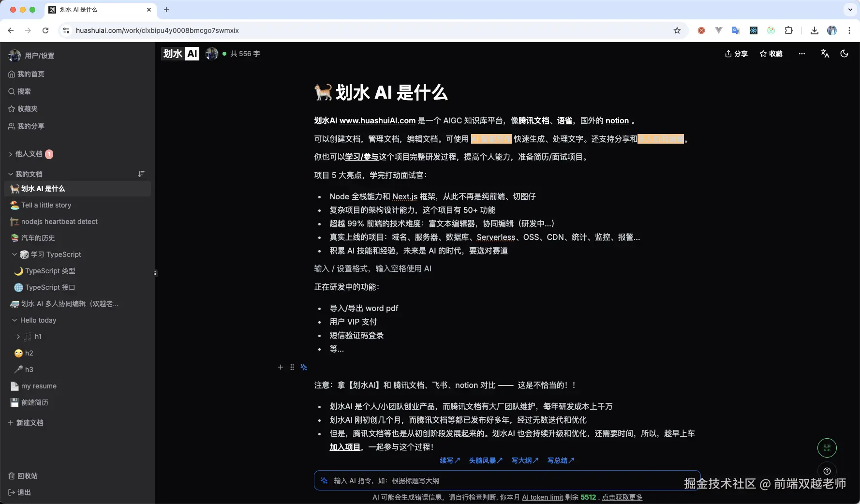Click the 续写 AI action link
Screen dimensions: 860x504
[449, 460]
